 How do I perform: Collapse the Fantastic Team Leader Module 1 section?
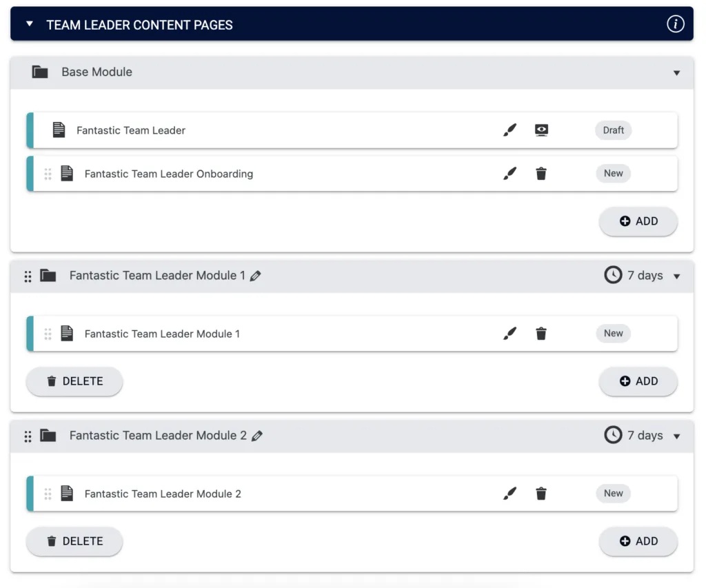click(676, 275)
